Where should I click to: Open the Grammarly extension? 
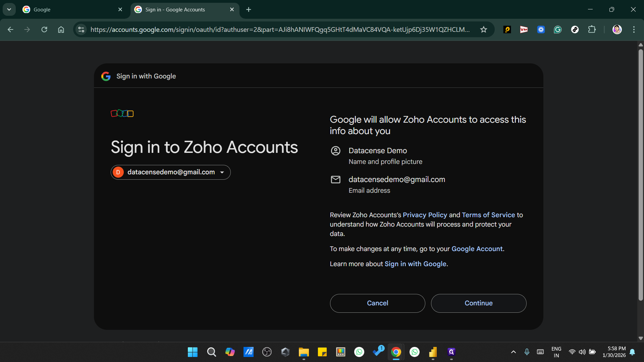[x=557, y=29]
